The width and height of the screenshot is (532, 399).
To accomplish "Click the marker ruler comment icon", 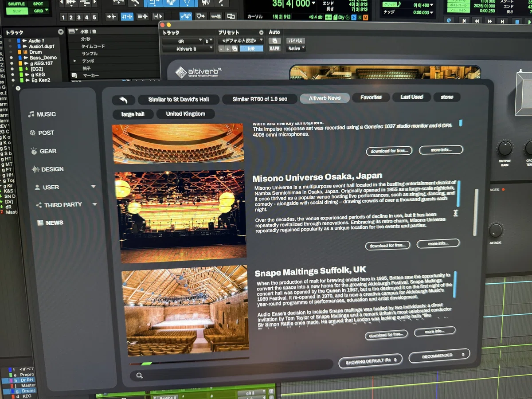I will click(74, 75).
